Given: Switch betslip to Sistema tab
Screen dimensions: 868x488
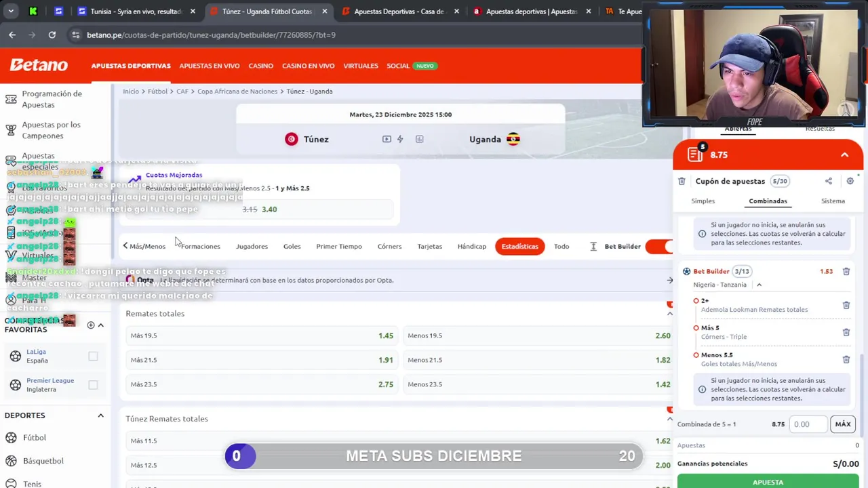Looking at the screenshot, I should [833, 201].
